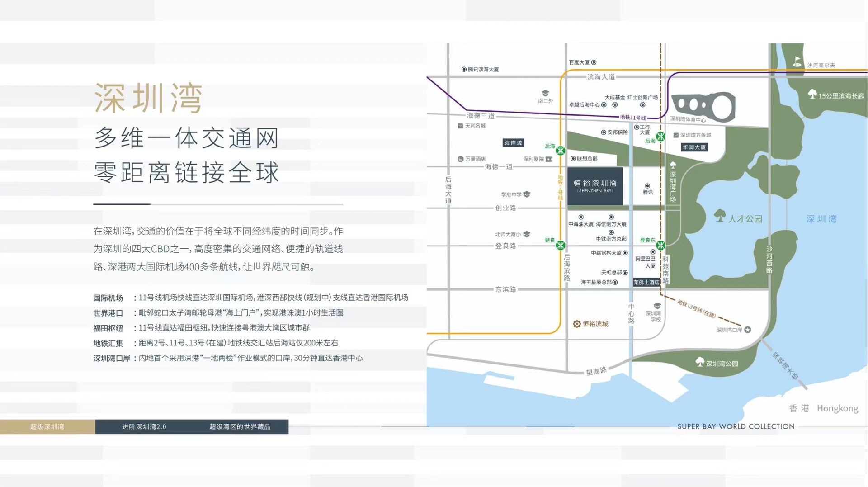Click the 后海 metro icon beside 海岸城
Image resolution: width=868 pixels, height=487 pixels.
point(561,151)
